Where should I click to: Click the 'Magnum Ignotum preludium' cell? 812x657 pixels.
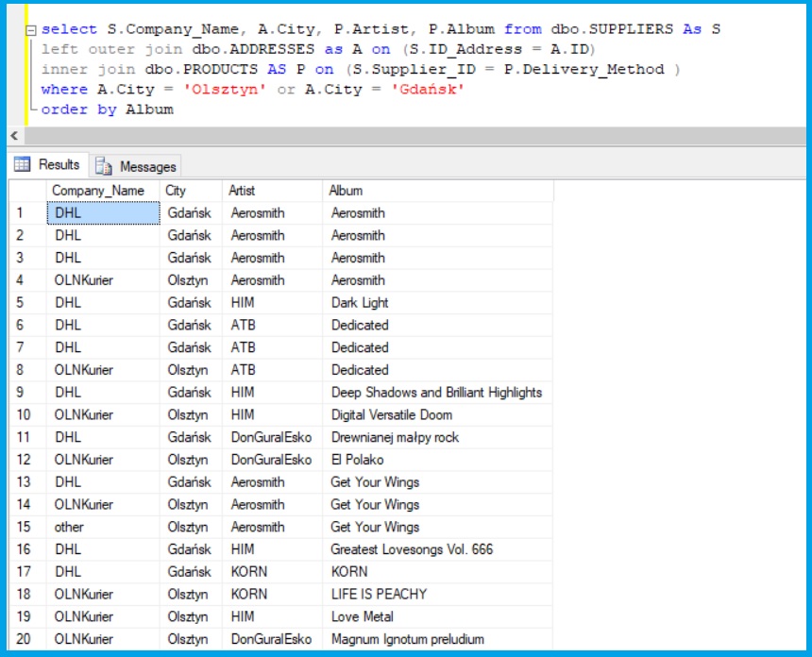pyautogui.click(x=407, y=639)
